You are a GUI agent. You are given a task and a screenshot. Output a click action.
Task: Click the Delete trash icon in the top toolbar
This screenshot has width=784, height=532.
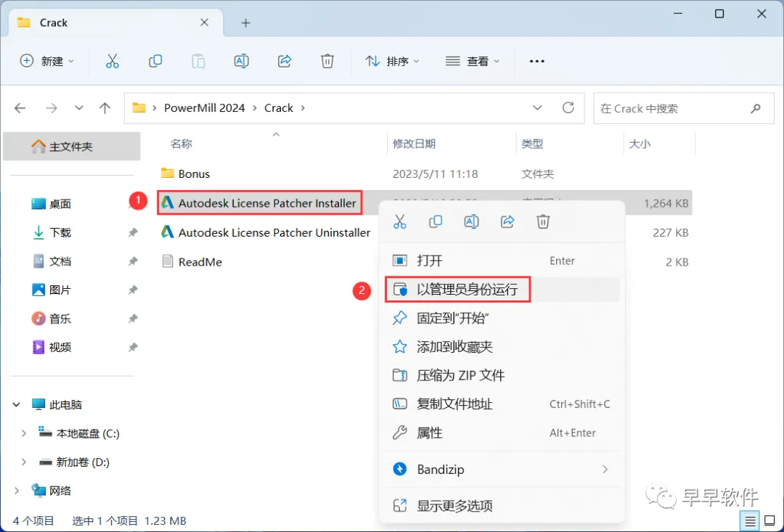point(327,61)
